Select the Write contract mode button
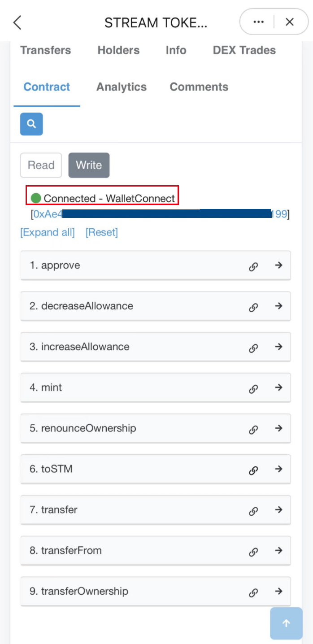313x644 pixels. coord(89,165)
